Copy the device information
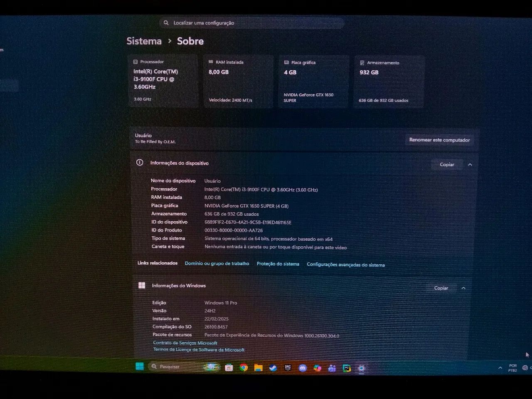This screenshot has height=399, width=532. 447,165
